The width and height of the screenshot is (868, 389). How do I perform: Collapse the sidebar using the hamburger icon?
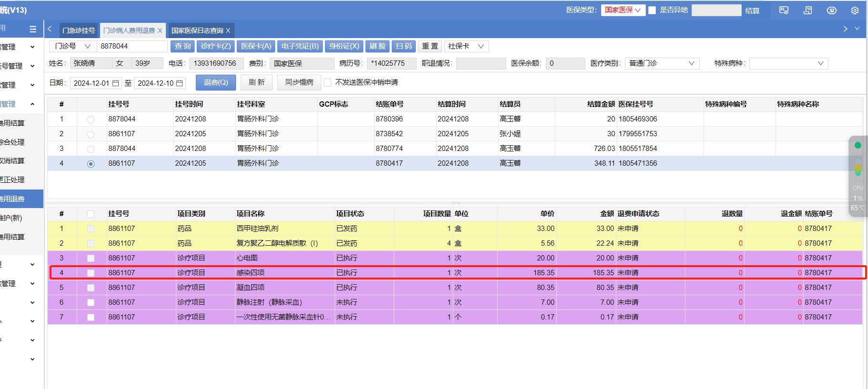click(x=33, y=30)
